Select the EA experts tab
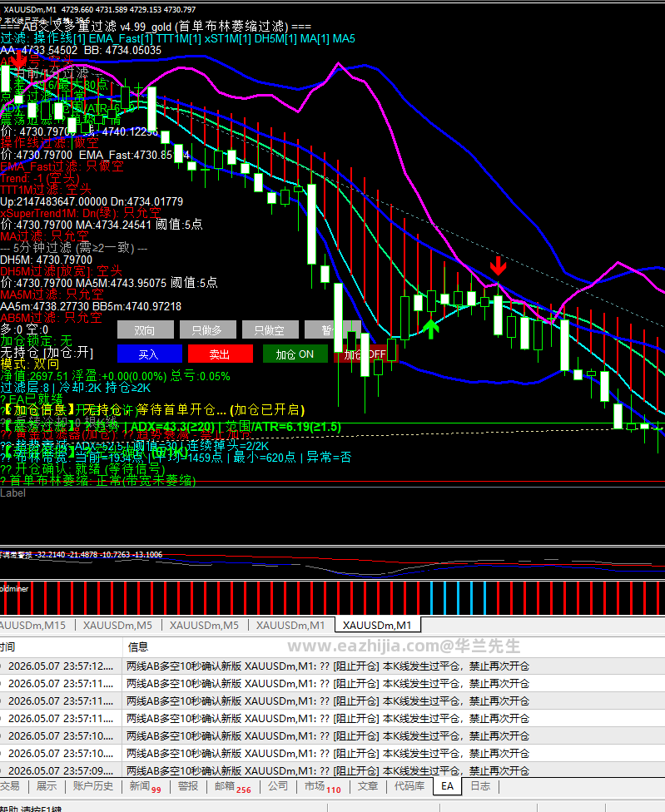 (x=448, y=786)
